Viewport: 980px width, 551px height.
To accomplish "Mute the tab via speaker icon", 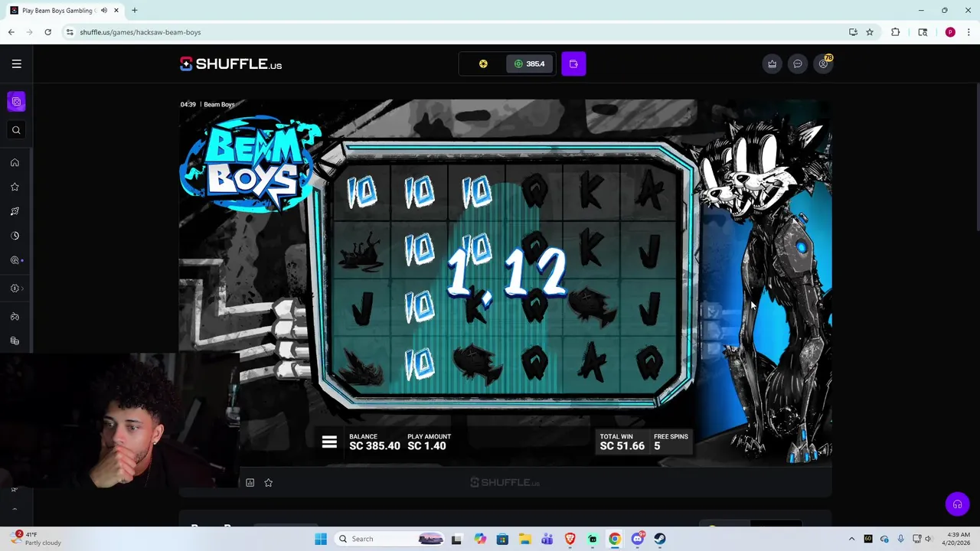I will coord(104,11).
